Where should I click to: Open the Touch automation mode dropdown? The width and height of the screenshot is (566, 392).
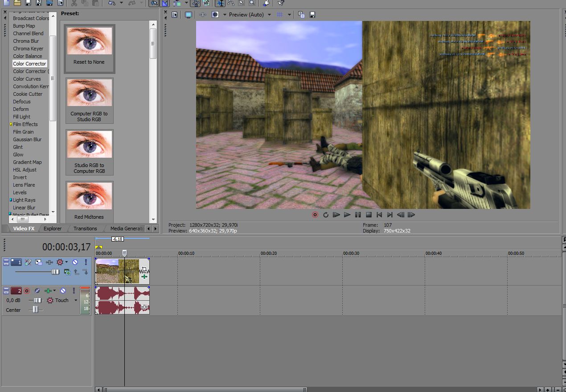click(x=76, y=300)
